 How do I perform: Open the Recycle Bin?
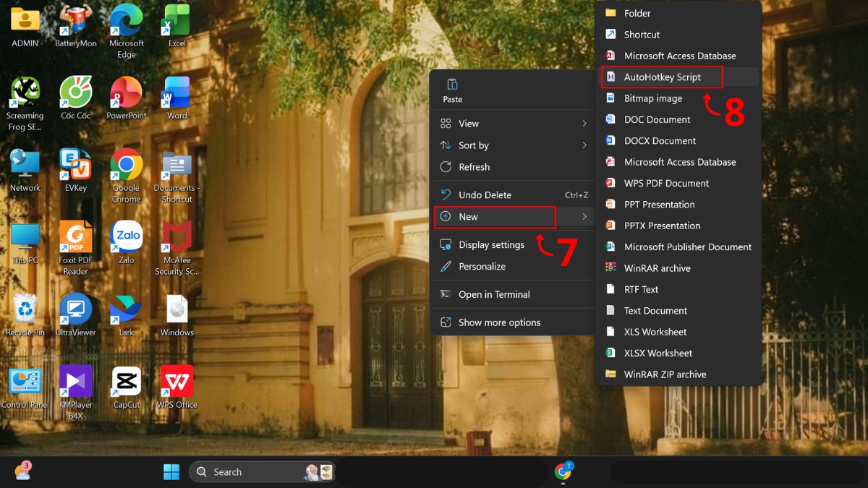(x=25, y=307)
